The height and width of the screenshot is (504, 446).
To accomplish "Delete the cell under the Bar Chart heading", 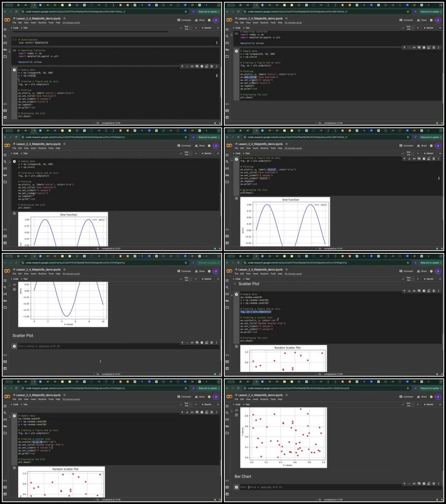I will pos(434,483).
